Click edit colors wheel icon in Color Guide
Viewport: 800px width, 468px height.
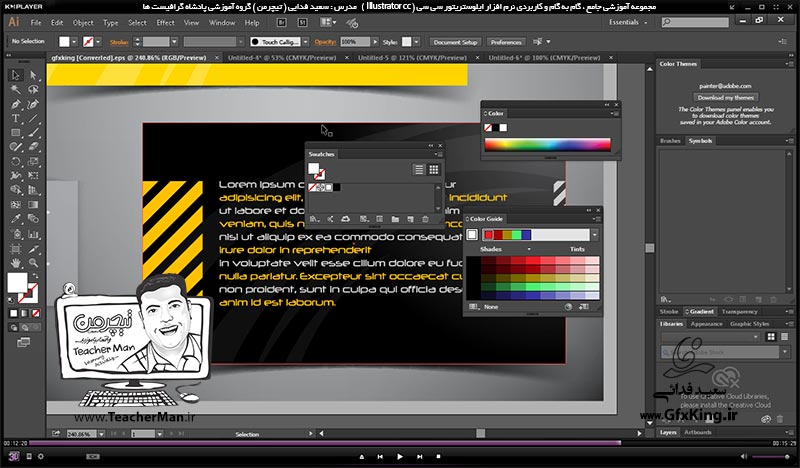click(568, 307)
